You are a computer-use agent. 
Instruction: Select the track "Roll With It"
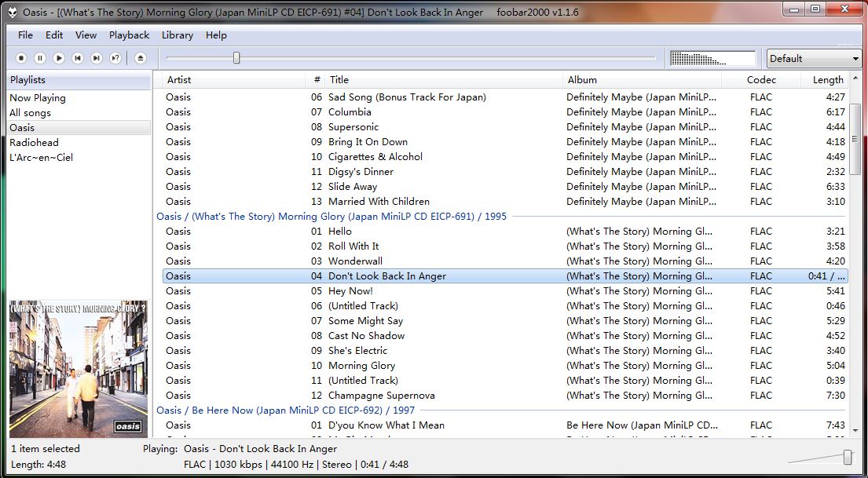coord(505,246)
